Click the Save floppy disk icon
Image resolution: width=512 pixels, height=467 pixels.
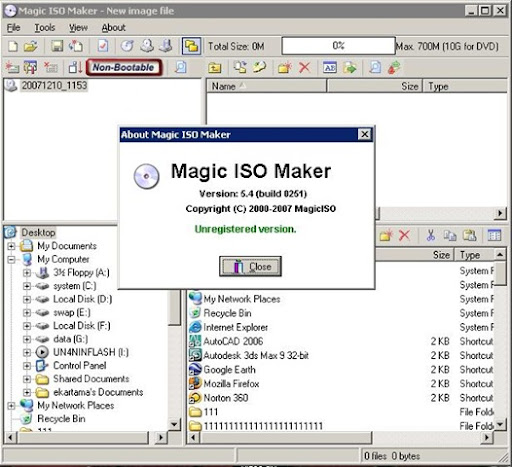[x=57, y=46]
